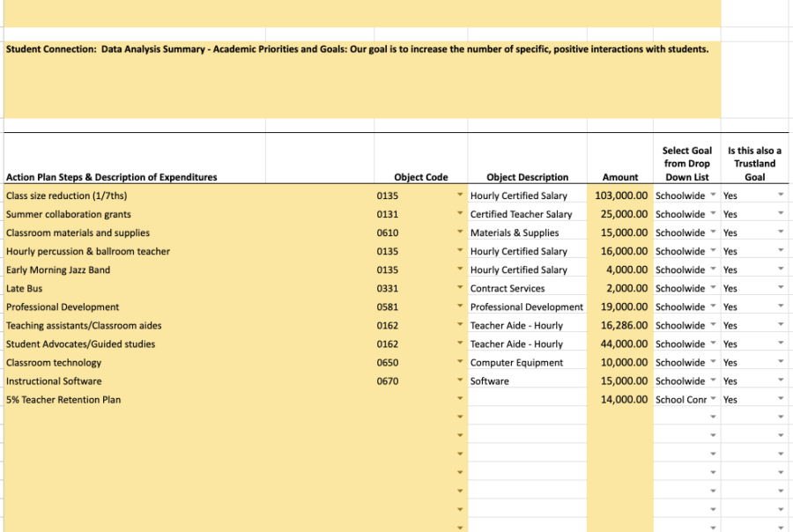The height and width of the screenshot is (532, 793).
Task: Open Object Code dropdown for Summer collaboration grants
Action: coord(460,213)
